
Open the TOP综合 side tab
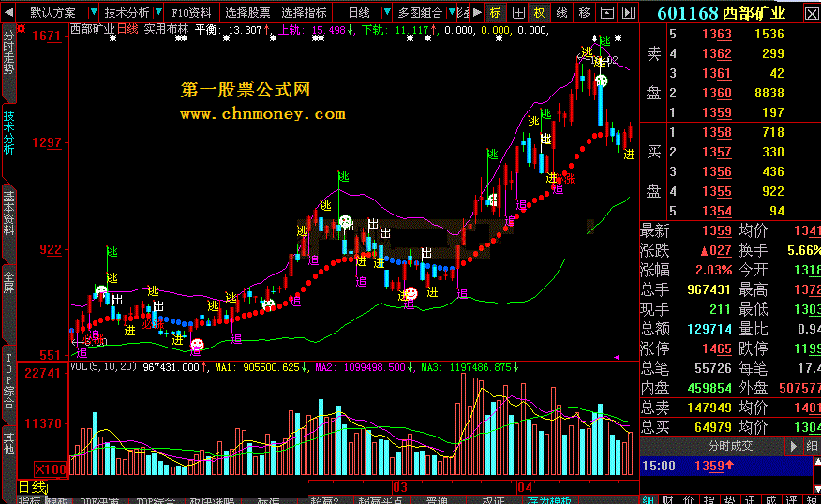(x=8, y=380)
